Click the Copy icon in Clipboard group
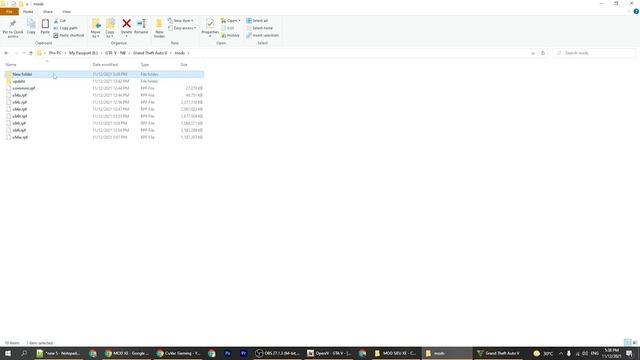The height and width of the screenshot is (360, 640). [31, 24]
